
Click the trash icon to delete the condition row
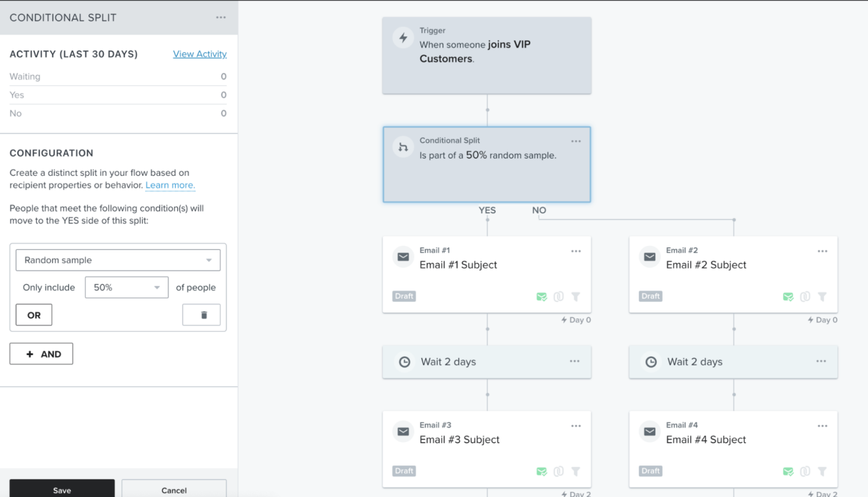coord(201,315)
